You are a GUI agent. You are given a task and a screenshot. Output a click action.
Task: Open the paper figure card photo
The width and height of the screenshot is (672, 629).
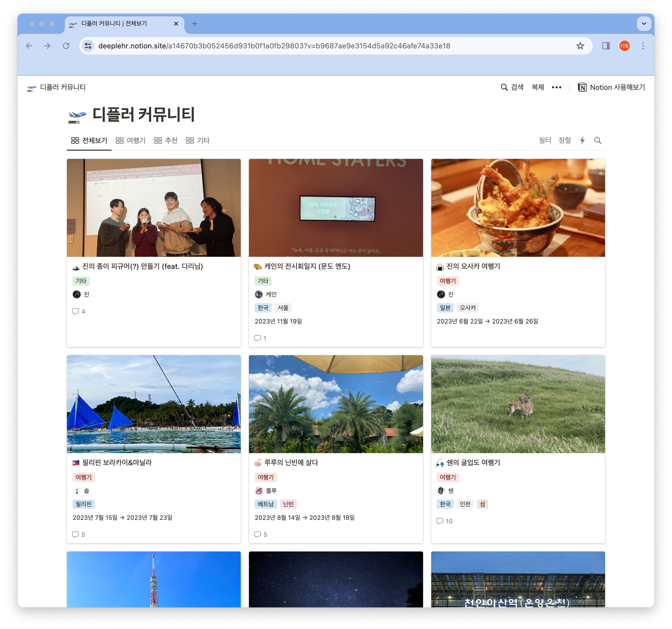coord(154,208)
